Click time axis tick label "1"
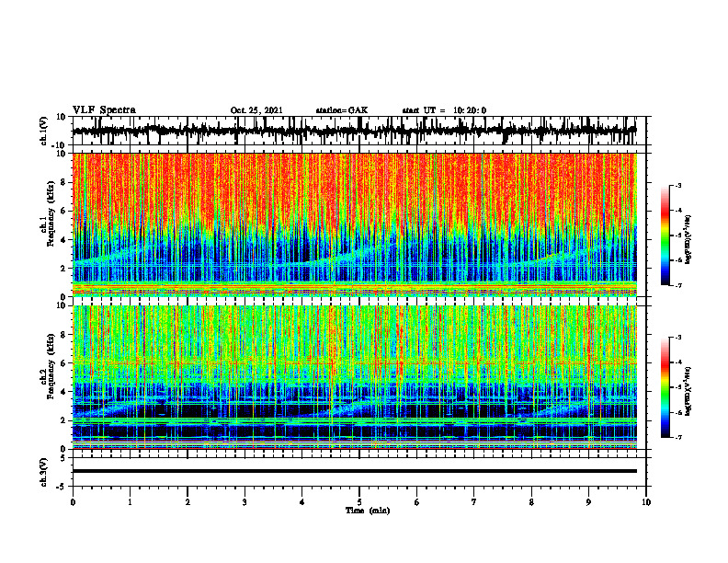 (x=130, y=502)
